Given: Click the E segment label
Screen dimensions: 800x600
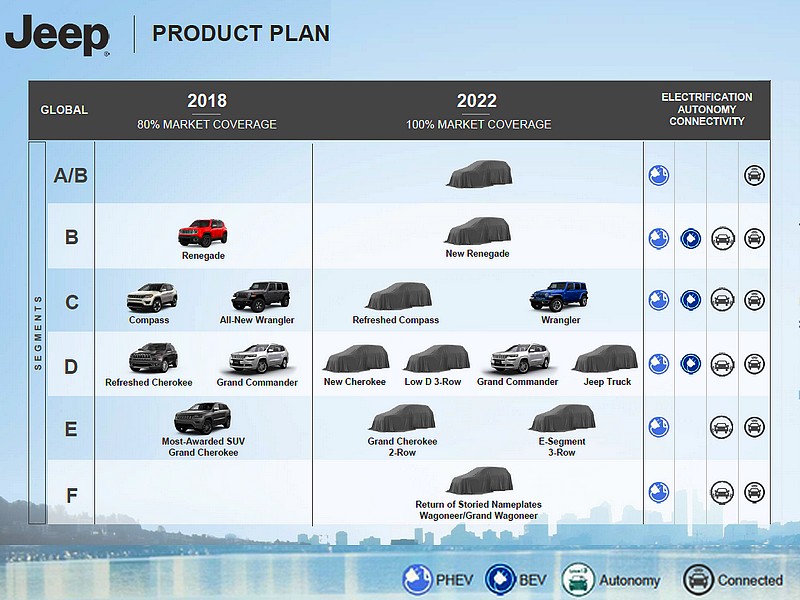Looking at the screenshot, I should [71, 429].
